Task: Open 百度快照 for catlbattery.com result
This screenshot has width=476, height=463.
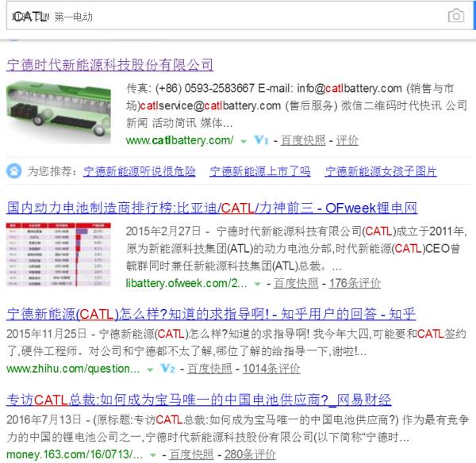Action: tap(303, 140)
